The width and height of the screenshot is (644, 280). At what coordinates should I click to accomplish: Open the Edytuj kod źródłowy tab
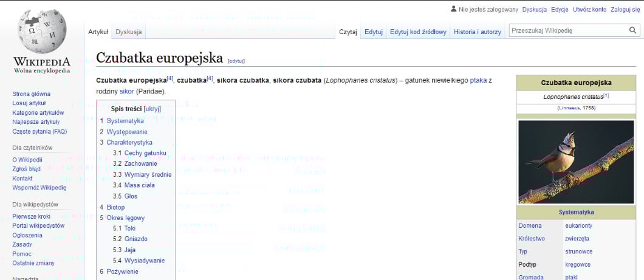tap(418, 32)
